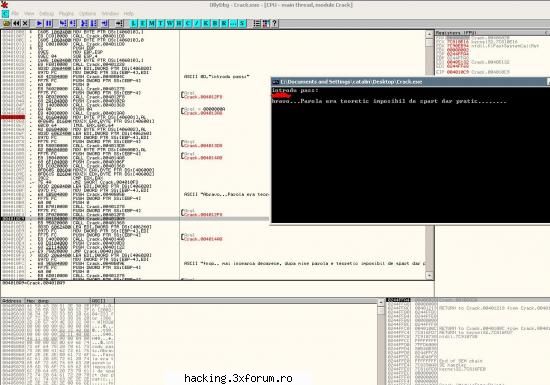Open appearance options colored grid icon
The height and width of the screenshot is (385, 550).
(266, 23)
